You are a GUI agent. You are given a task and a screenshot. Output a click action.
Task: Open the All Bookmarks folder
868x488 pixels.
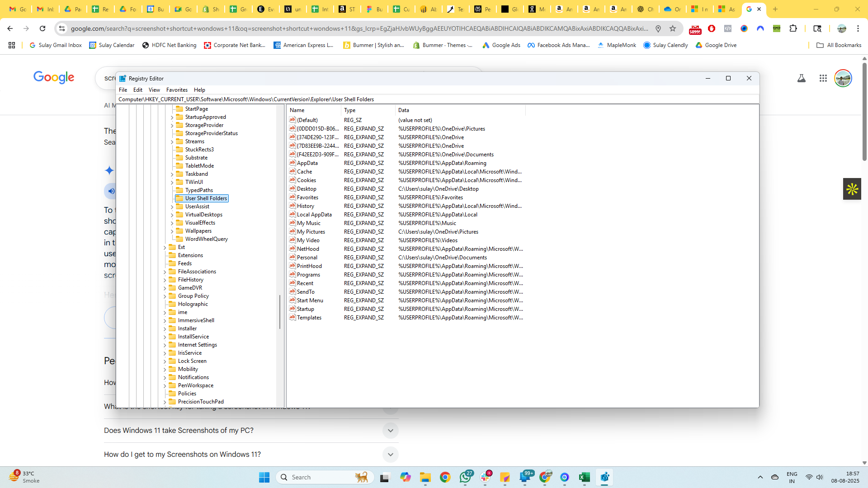839,45
